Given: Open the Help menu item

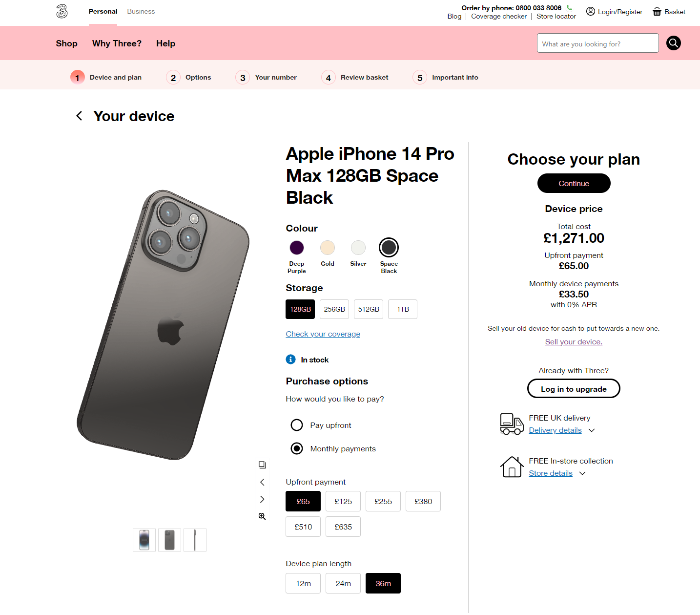Looking at the screenshot, I should point(165,43).
